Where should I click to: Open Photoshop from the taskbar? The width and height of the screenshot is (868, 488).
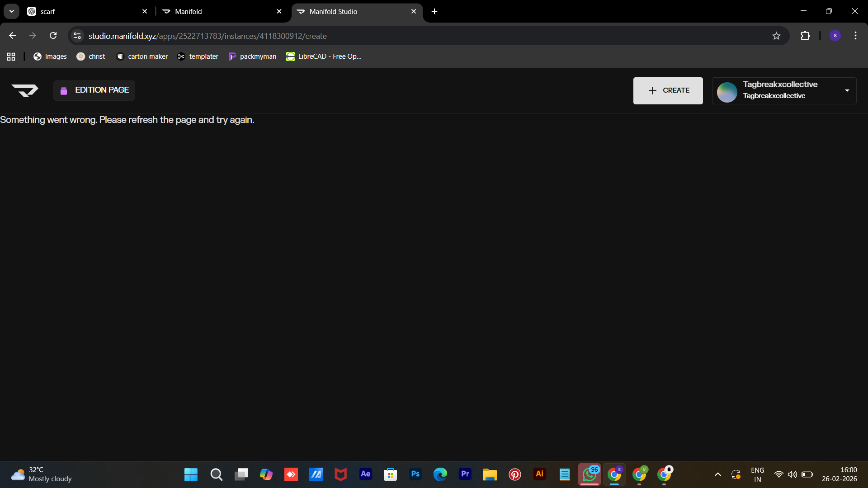click(x=415, y=474)
